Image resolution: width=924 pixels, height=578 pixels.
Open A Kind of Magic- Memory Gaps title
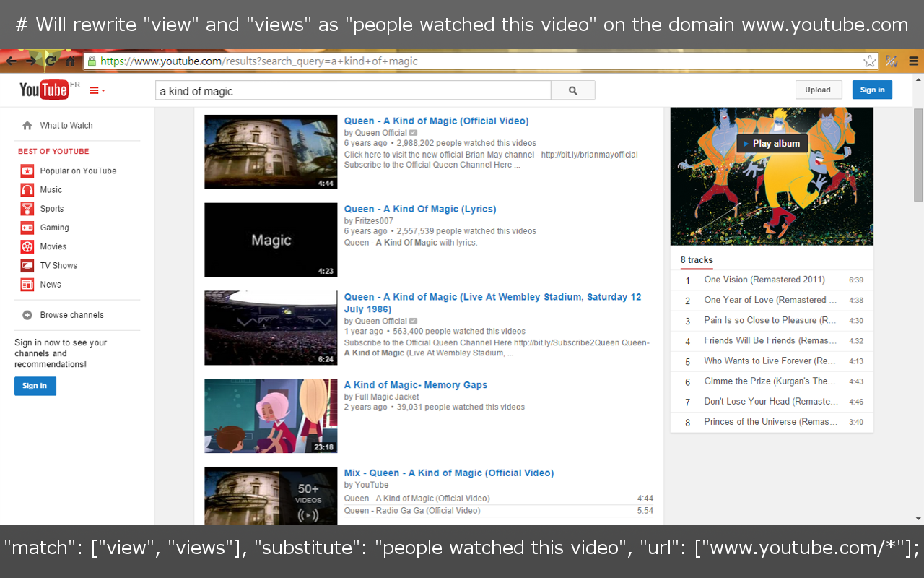tap(416, 385)
